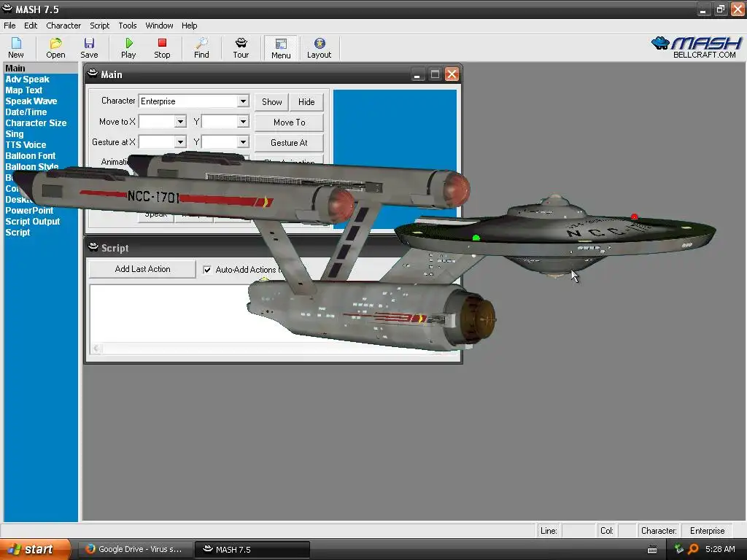747x560 pixels.
Task: Click the keyboard icon in the taskbar
Action: click(x=652, y=550)
